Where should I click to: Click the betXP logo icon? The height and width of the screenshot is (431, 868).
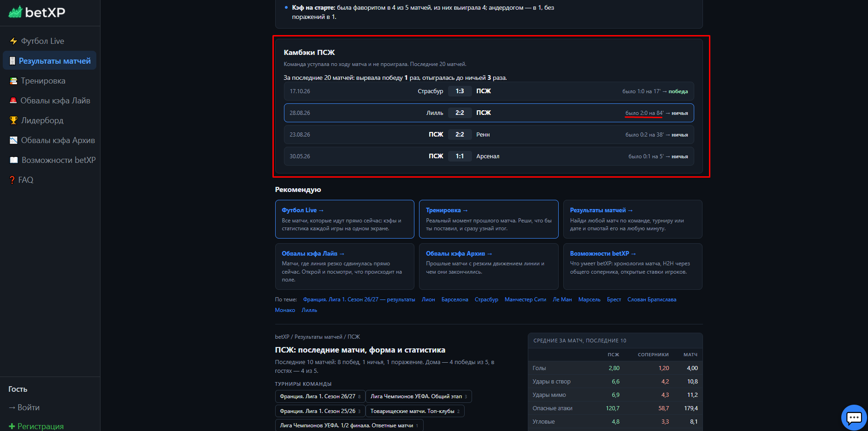15,12
